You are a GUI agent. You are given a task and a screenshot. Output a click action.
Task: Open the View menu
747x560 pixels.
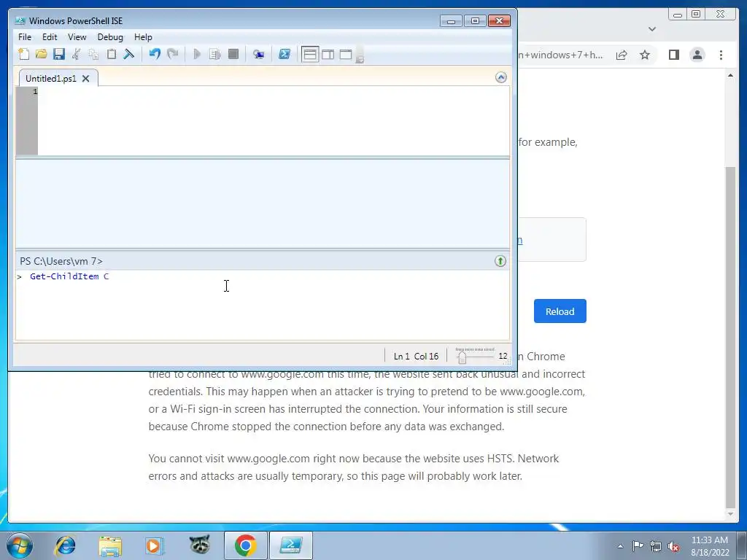pos(77,36)
